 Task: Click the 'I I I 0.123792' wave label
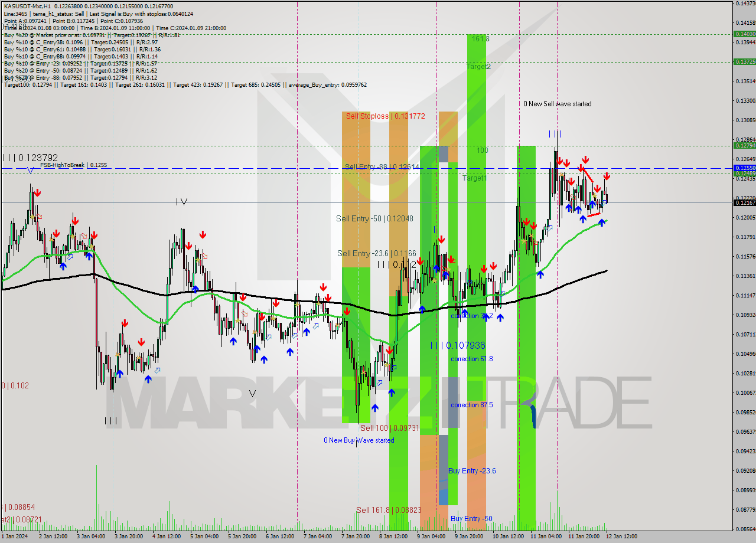(30, 158)
